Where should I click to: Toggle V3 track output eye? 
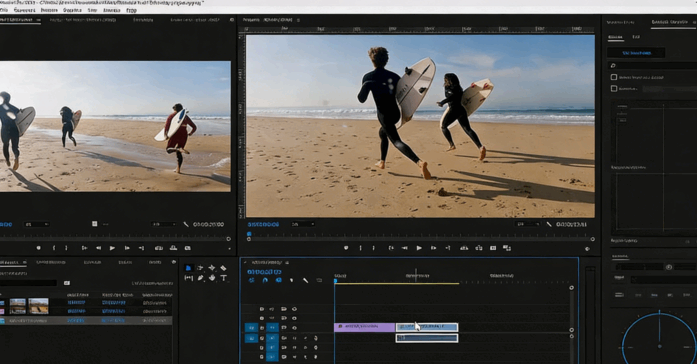(x=294, y=309)
